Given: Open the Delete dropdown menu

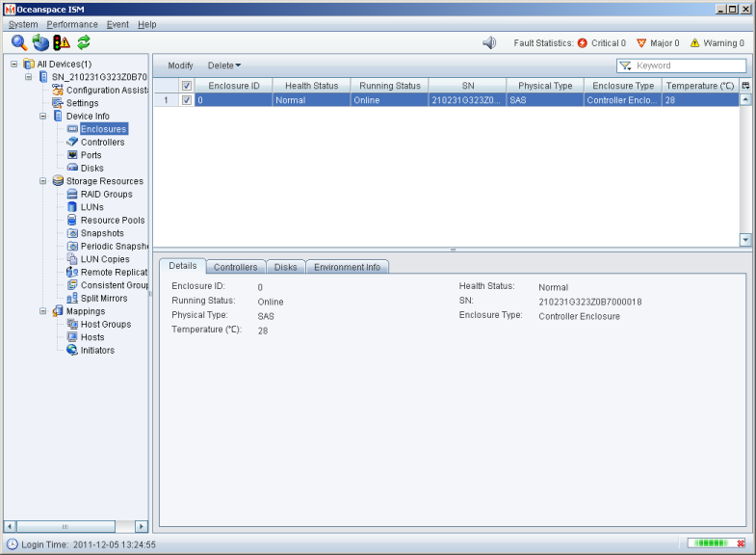Looking at the screenshot, I should pos(224,66).
